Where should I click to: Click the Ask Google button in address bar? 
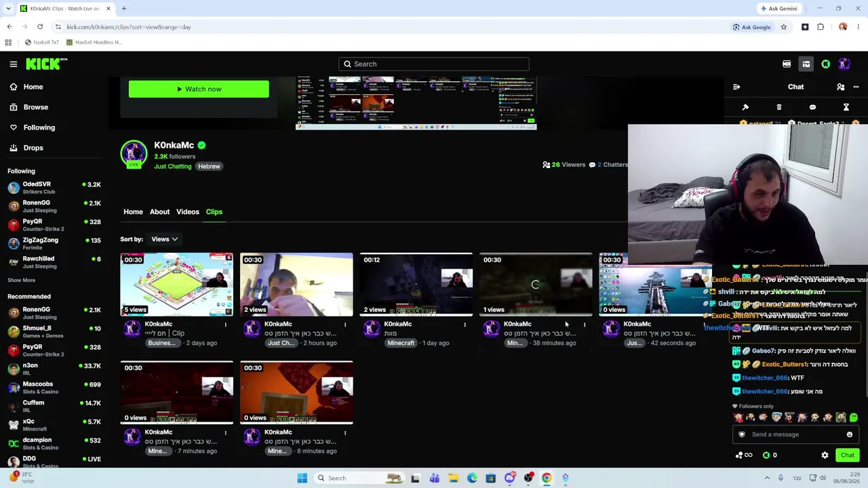click(751, 27)
